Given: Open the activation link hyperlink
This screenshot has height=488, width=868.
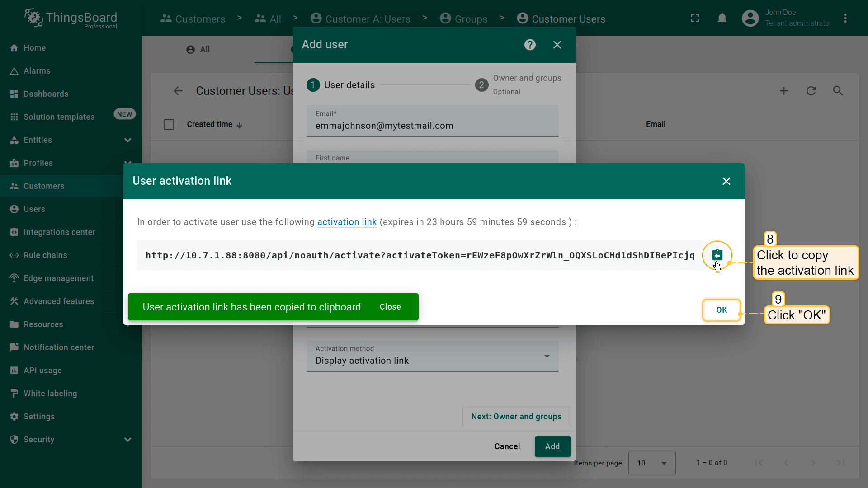Looking at the screenshot, I should point(347,222).
